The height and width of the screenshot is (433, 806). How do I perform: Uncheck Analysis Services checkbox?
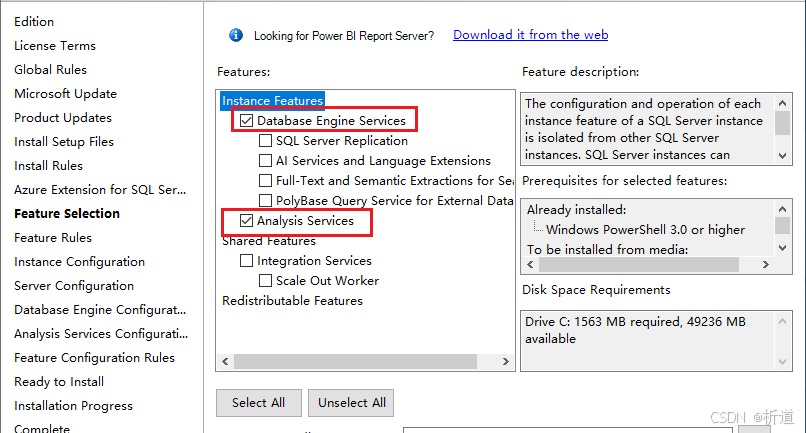pos(247,221)
